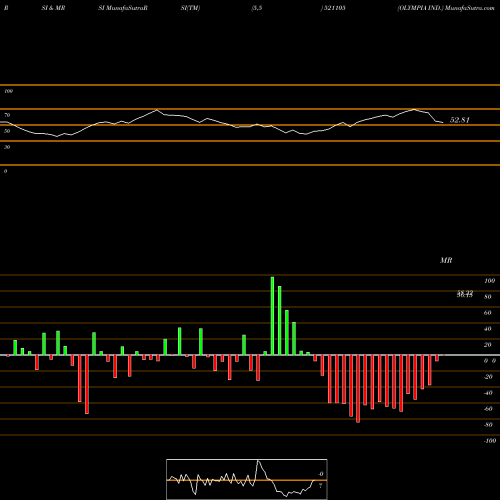Click the "521105" stock code in header
Screen dimensions: 500x500
334,8
